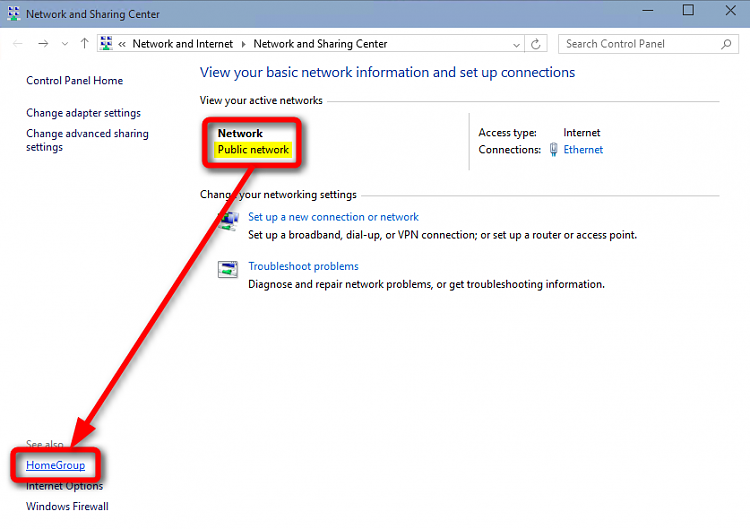Open Internet Options under See also

point(65,486)
